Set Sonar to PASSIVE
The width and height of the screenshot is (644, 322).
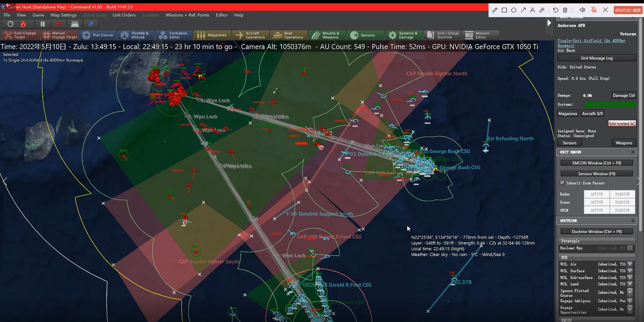(x=622, y=202)
